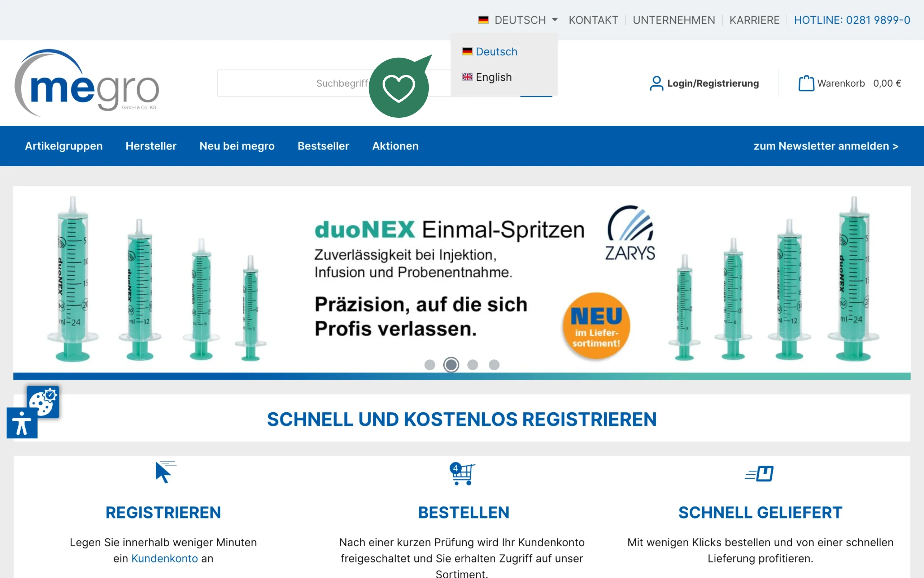Click SCHNELL UND KOSTENLOS REGISTRIEREN heading

[x=462, y=419]
